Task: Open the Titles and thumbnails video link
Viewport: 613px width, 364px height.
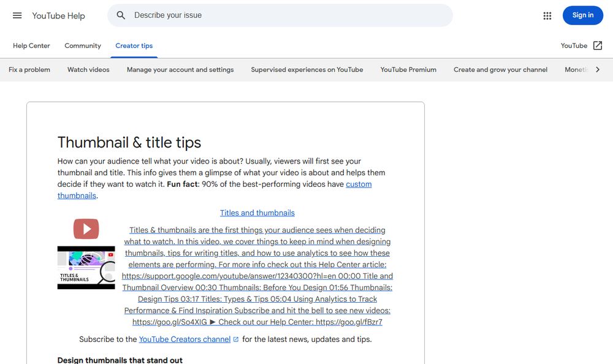Action: point(257,213)
